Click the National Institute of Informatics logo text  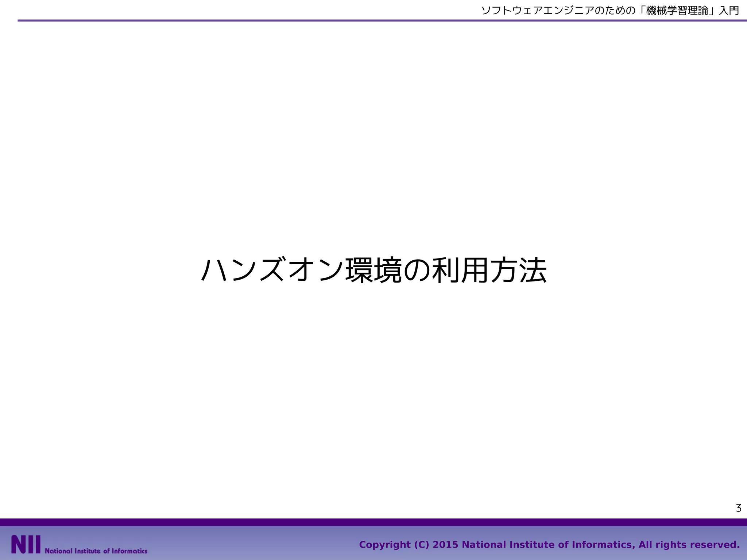coord(96,551)
